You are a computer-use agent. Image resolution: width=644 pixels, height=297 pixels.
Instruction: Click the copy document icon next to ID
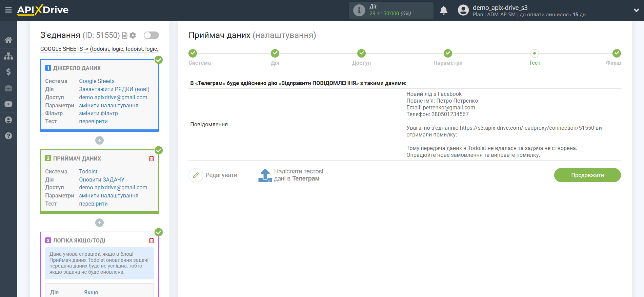point(125,35)
